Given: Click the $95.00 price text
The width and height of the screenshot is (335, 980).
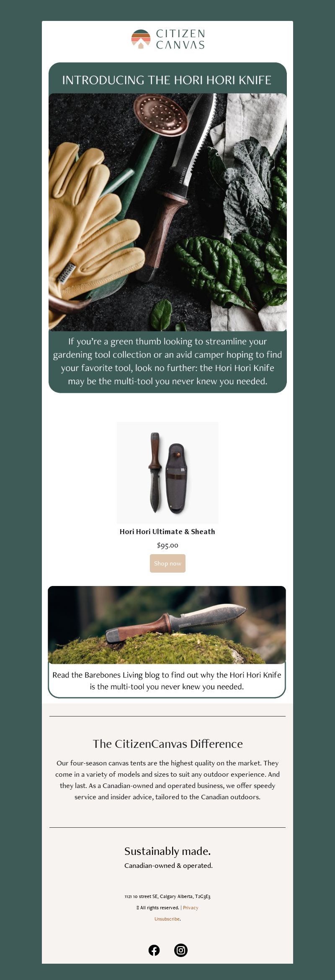Looking at the screenshot, I should pyautogui.click(x=167, y=545).
